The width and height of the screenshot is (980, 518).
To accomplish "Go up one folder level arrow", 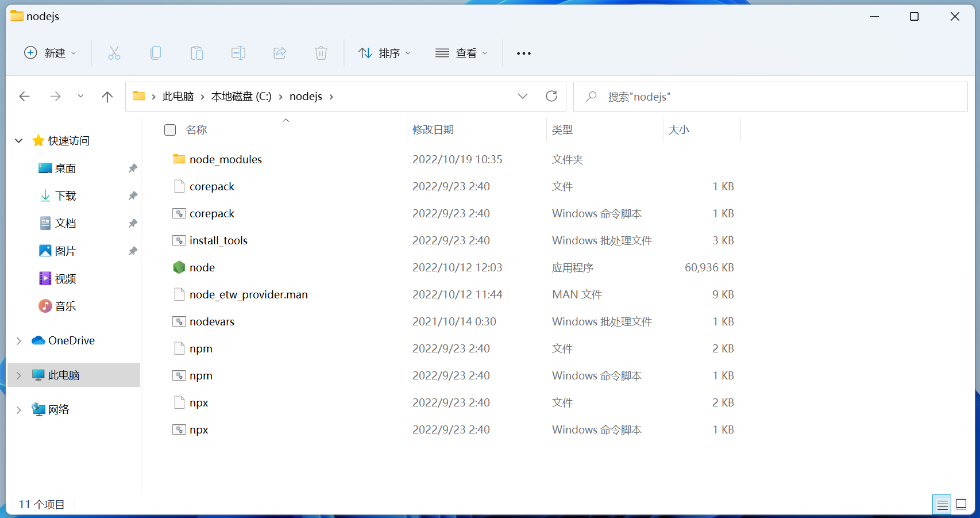I will [x=107, y=97].
